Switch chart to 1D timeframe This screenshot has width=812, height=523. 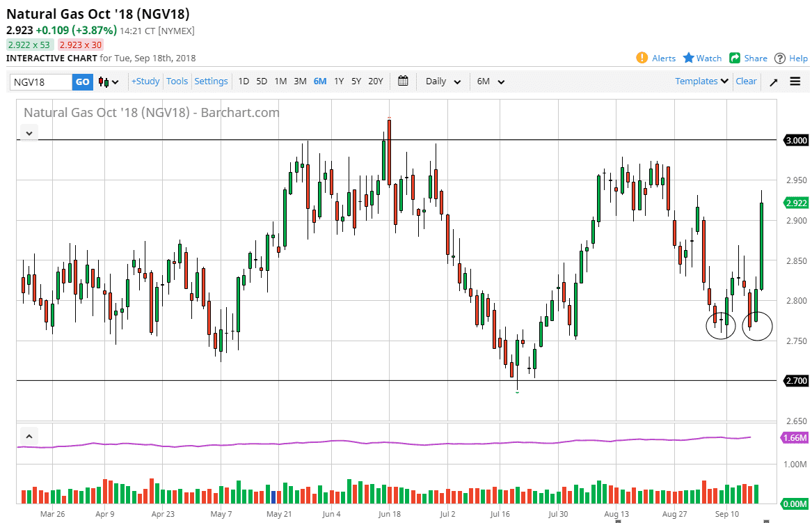(x=244, y=81)
